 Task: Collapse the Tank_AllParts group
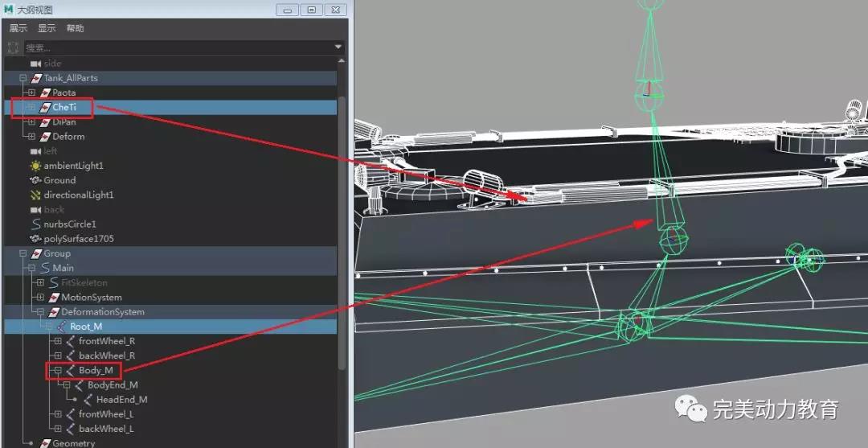point(23,78)
